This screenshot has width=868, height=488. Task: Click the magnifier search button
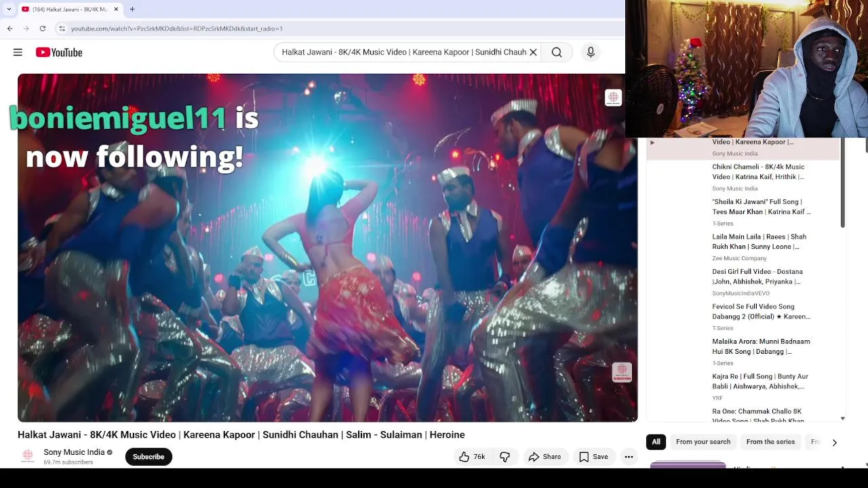click(x=557, y=52)
